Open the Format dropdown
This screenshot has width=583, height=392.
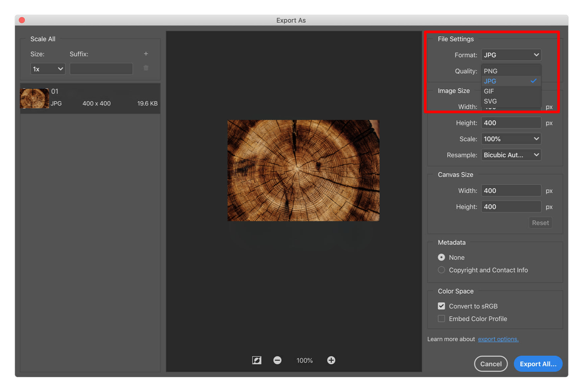pos(511,55)
